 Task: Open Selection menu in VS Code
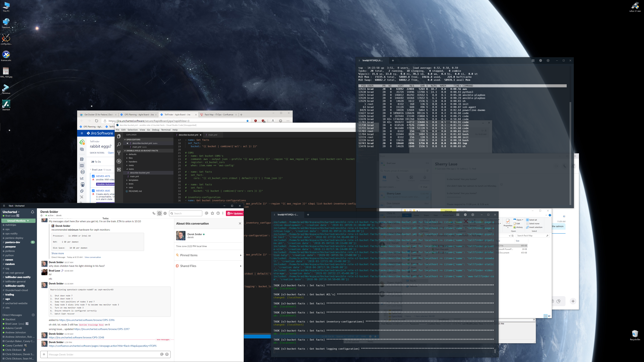click(132, 130)
